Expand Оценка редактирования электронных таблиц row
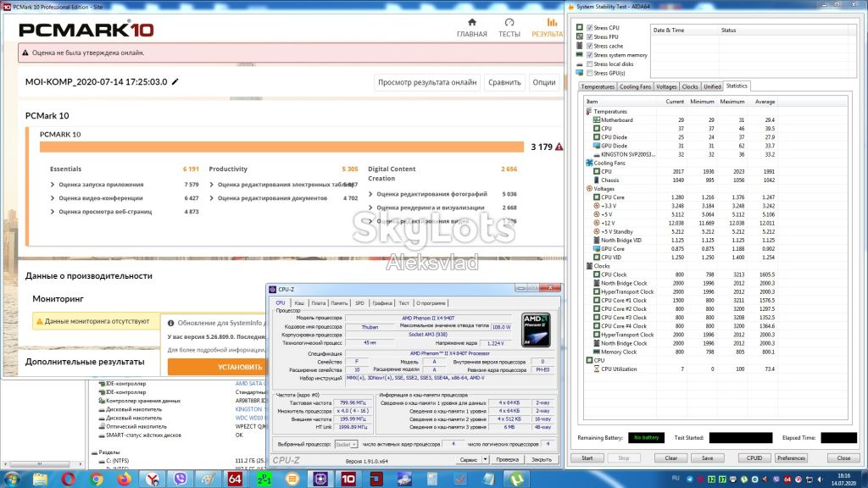 (x=211, y=184)
